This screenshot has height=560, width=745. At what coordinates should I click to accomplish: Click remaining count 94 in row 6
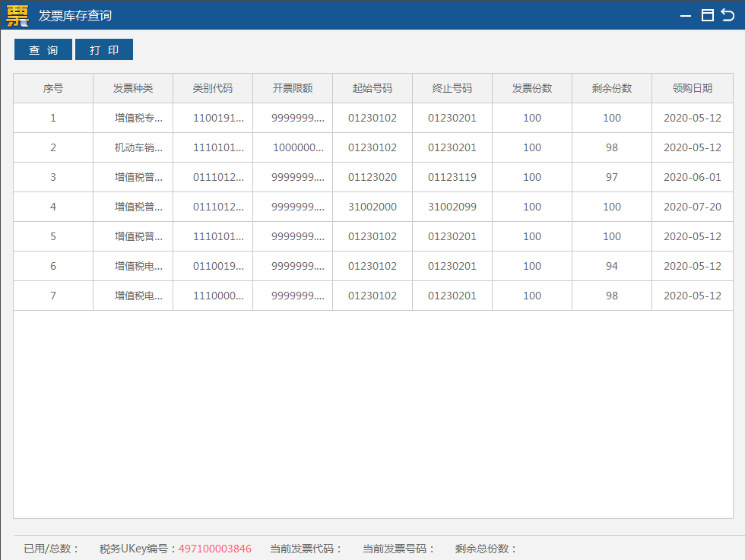[612, 266]
